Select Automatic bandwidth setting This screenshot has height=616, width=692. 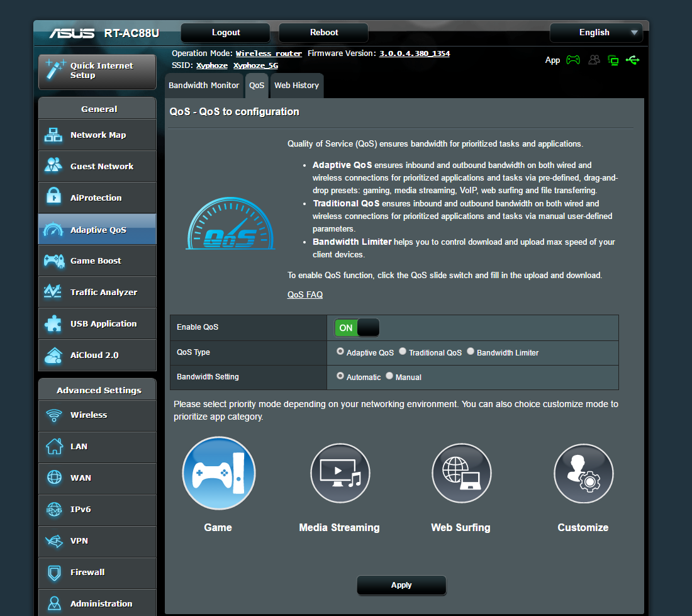340,376
